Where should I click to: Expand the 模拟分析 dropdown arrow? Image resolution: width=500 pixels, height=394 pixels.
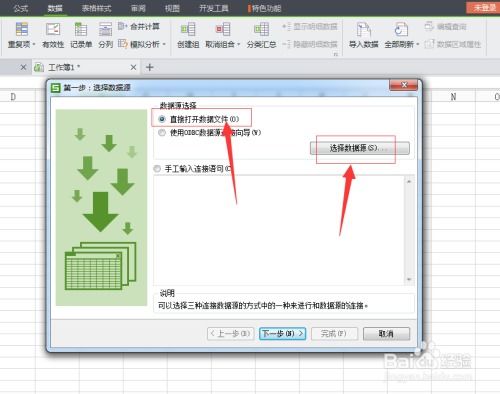pyautogui.click(x=164, y=44)
